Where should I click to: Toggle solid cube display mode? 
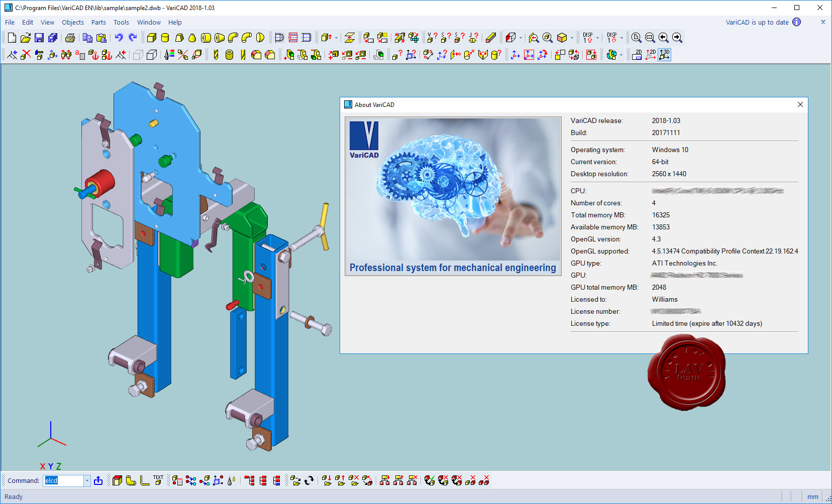click(x=151, y=55)
